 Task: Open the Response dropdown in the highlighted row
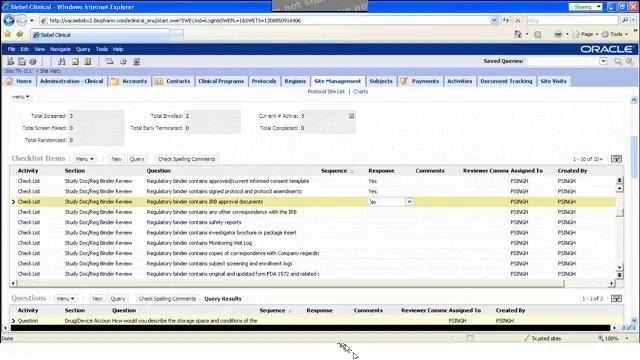(409, 202)
